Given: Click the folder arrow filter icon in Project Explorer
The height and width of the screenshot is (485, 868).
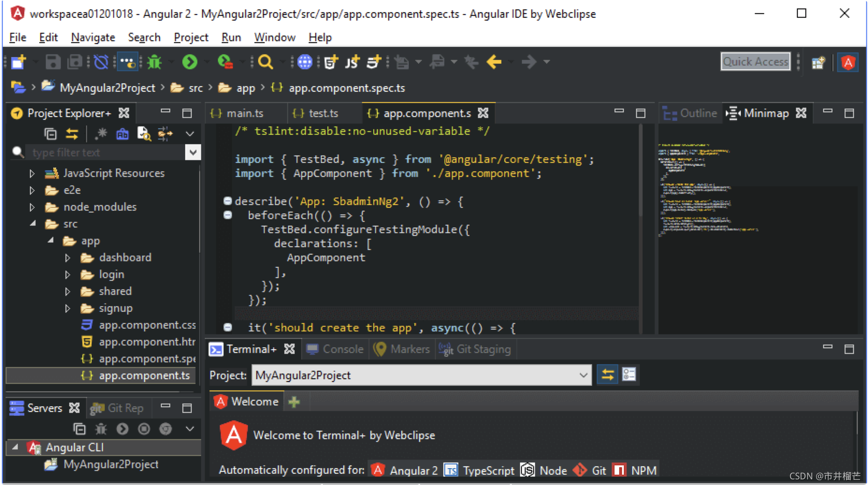Looking at the screenshot, I should (165, 134).
